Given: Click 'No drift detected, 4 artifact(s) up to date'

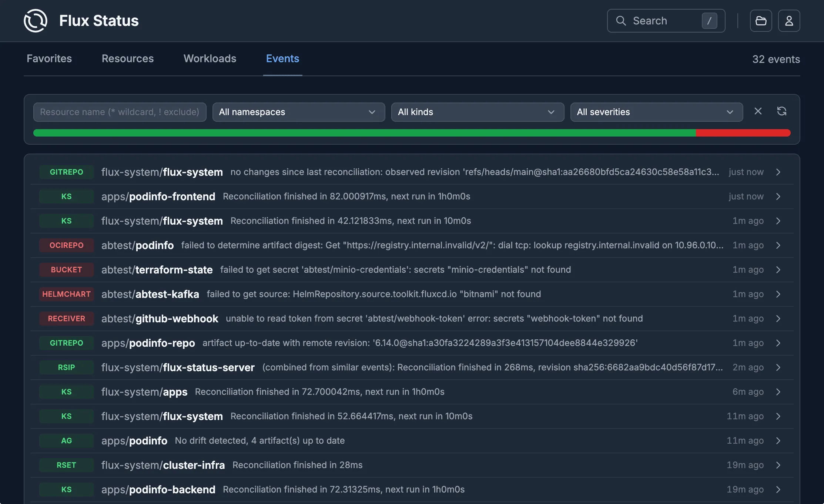Looking at the screenshot, I should (260, 441).
